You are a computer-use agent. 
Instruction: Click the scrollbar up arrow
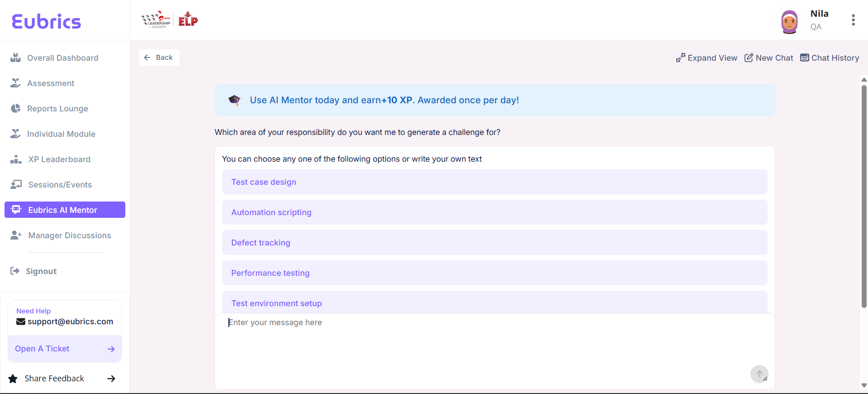(x=864, y=80)
